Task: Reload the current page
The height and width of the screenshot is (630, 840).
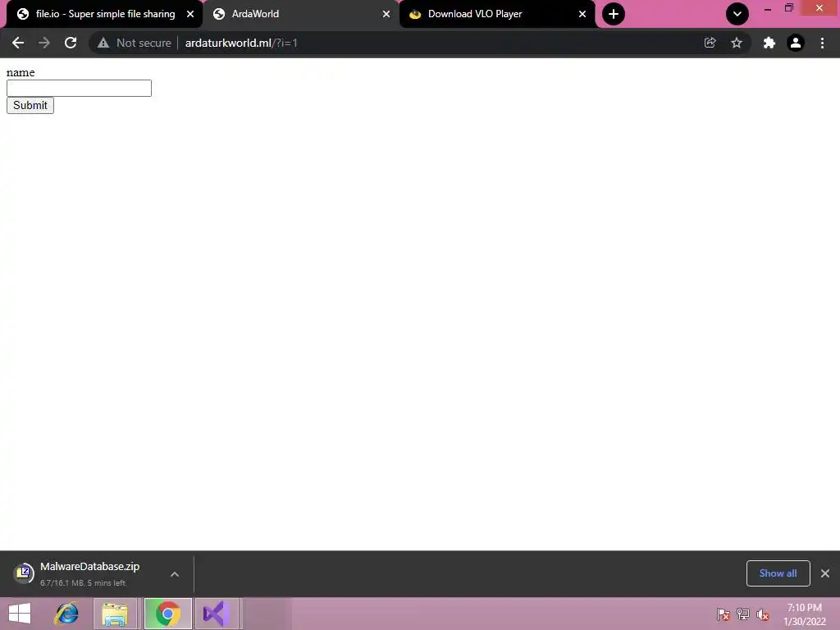Action: tap(71, 43)
